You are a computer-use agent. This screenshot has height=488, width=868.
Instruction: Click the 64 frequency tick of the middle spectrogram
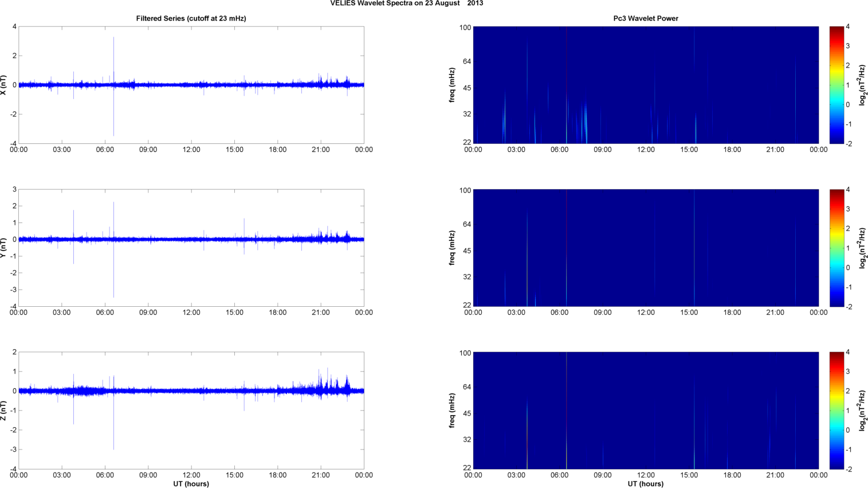pyautogui.click(x=467, y=224)
